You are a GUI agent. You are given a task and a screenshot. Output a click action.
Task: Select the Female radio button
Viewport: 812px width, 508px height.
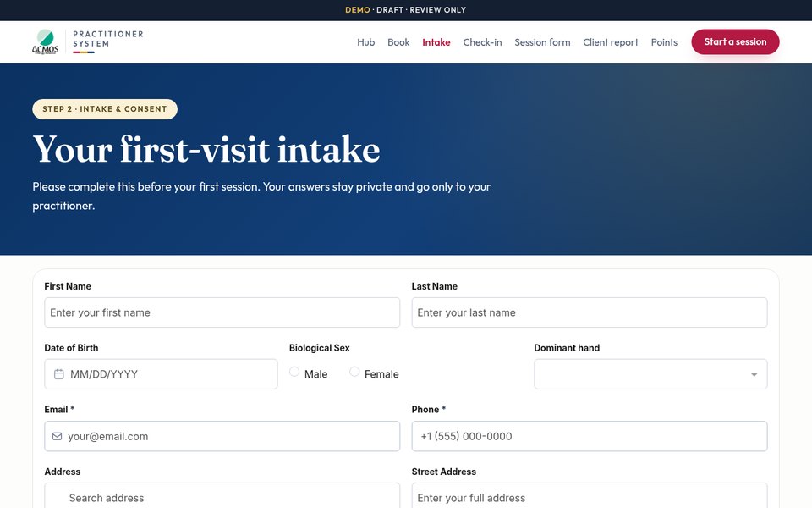[x=354, y=372]
